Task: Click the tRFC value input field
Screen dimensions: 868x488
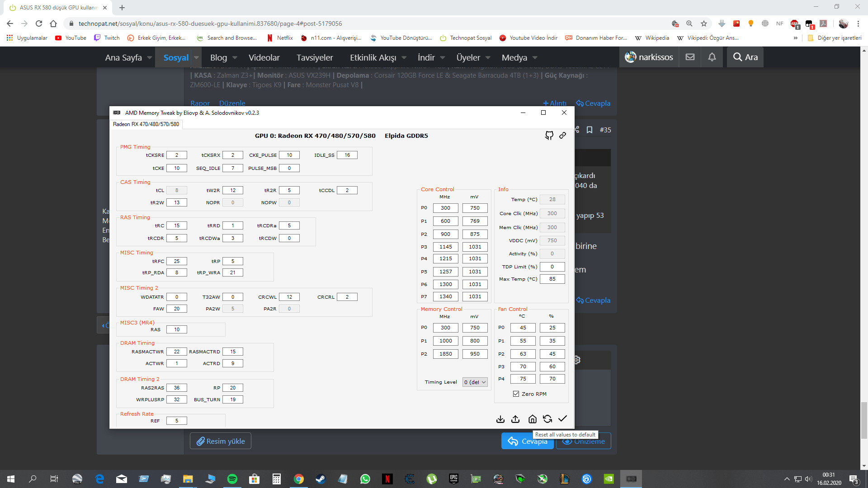Action: point(176,261)
